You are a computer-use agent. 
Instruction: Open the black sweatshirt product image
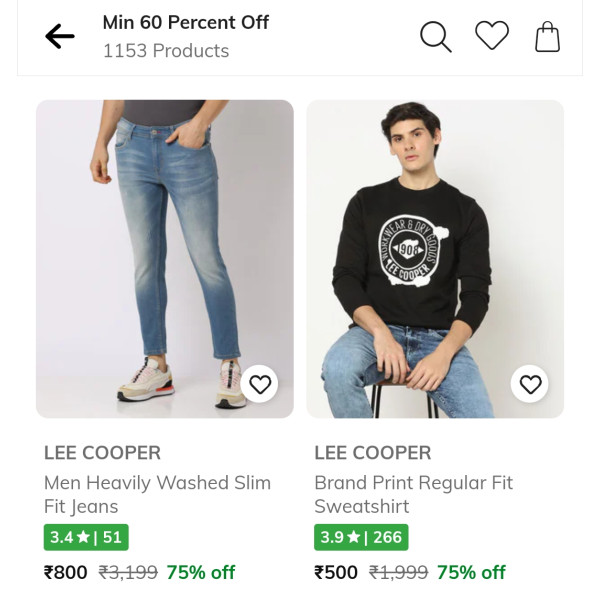pyautogui.click(x=435, y=250)
